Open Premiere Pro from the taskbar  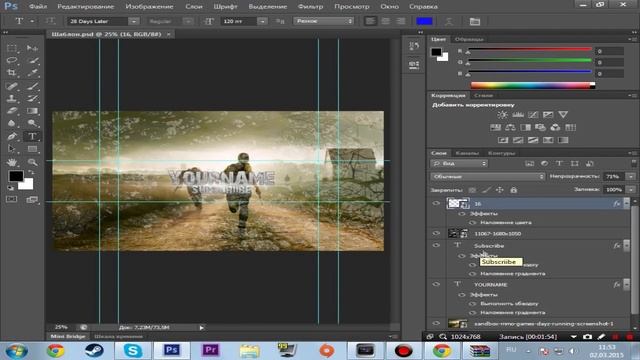point(211,350)
